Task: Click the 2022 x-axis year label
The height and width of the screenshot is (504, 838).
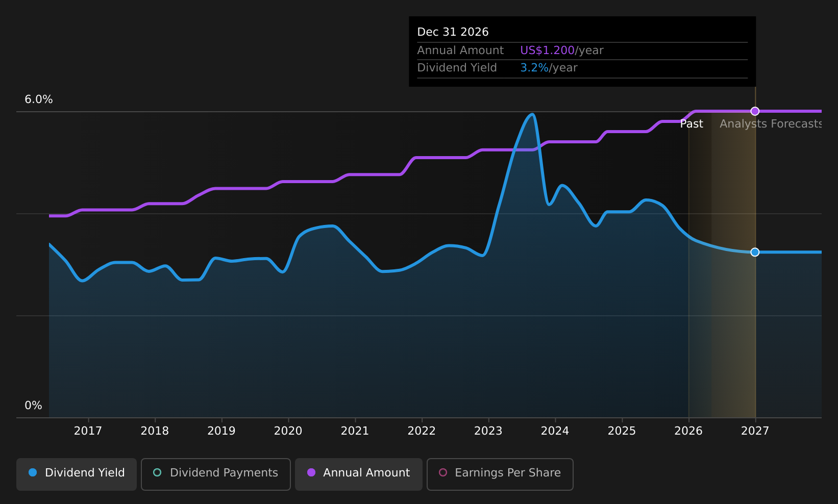Action: (422, 431)
